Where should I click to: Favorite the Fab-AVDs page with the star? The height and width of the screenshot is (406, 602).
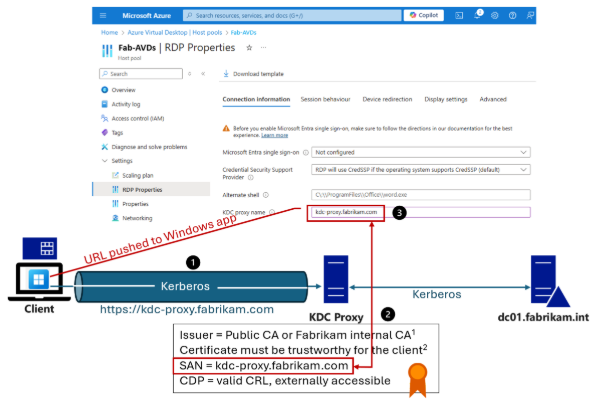(x=249, y=48)
